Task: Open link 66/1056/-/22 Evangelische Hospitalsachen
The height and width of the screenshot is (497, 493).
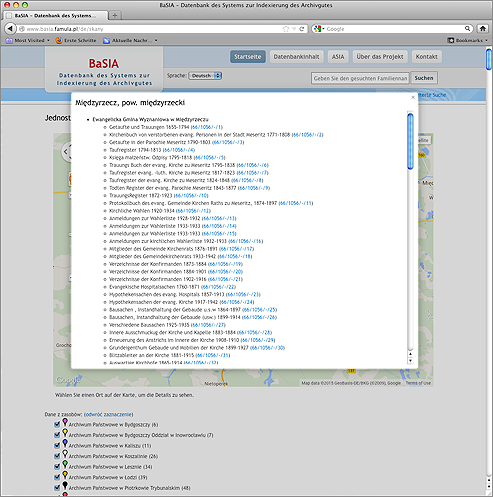Action: 219,287
